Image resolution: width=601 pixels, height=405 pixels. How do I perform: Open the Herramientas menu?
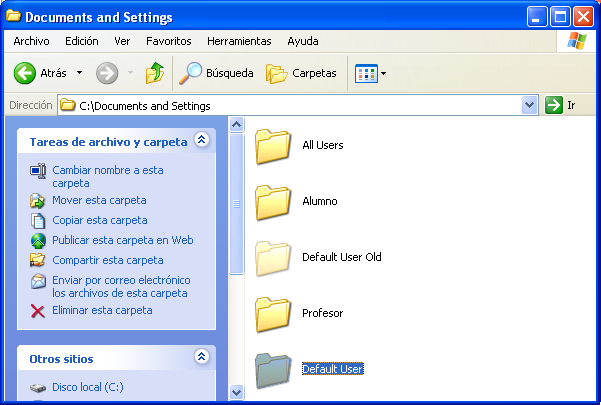[239, 41]
